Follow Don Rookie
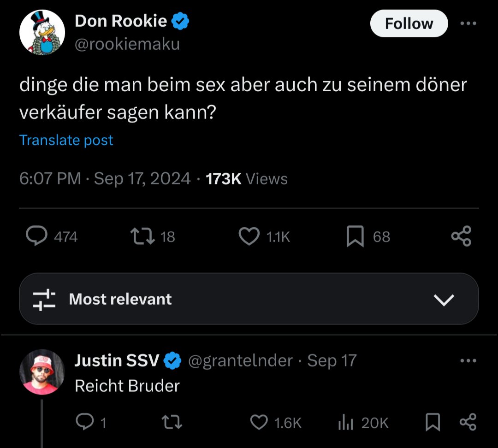Screen dimensions: 498x448 tap(409, 24)
